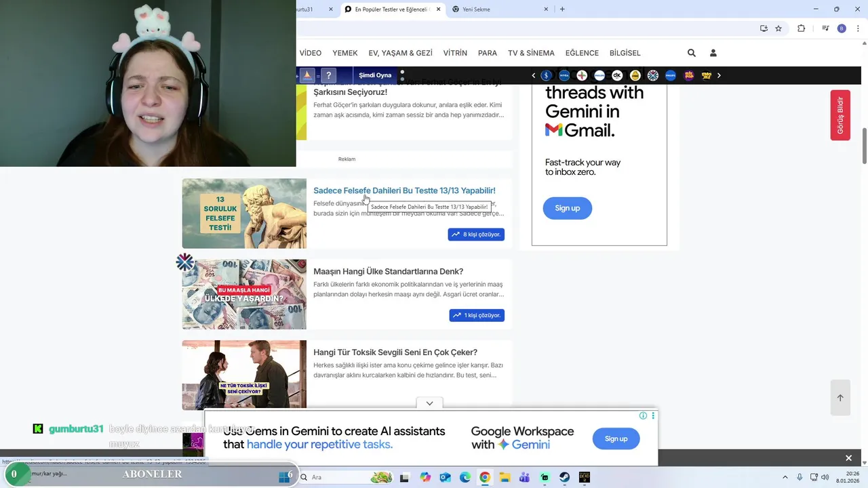Click the 13 Soruluk Felsefe Testi thumbnail
This screenshot has width=868, height=488.
(244, 213)
